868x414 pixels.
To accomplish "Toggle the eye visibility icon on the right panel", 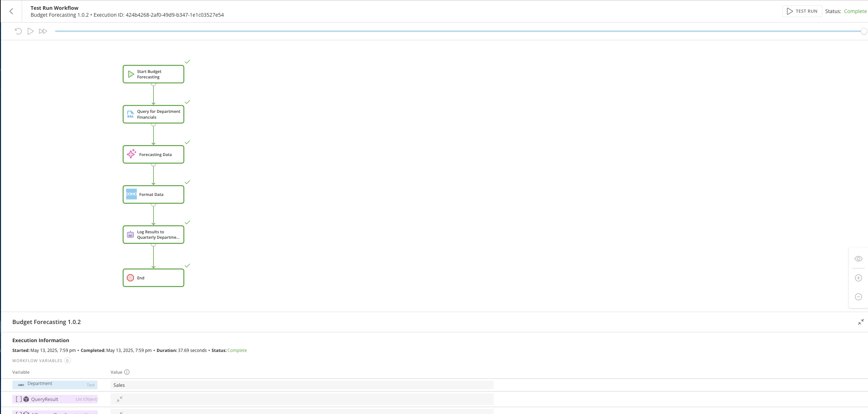I will pyautogui.click(x=858, y=258).
